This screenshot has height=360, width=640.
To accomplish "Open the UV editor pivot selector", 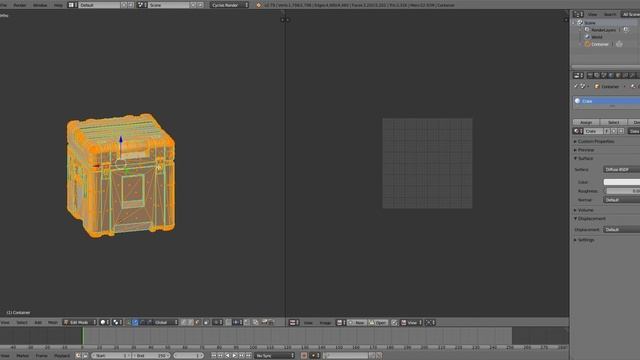I will tap(430, 322).
